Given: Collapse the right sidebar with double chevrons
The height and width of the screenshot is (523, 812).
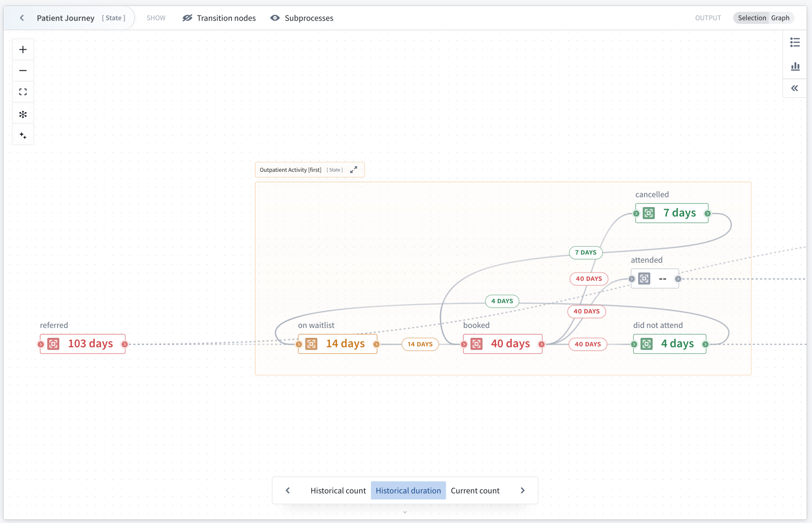Looking at the screenshot, I should 795,88.
